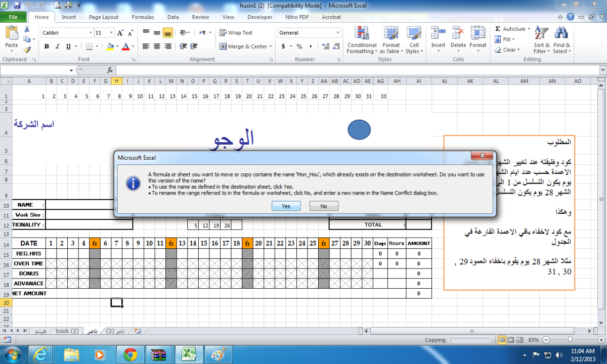Open the General number format dropdown
Image resolution: width=607 pixels, height=364 pixels.
coord(338,33)
